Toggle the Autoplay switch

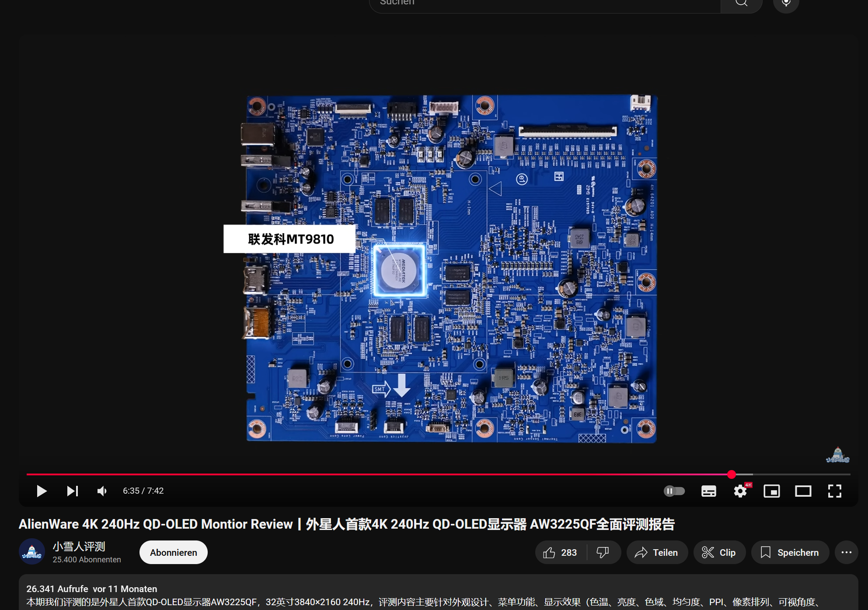pos(674,491)
